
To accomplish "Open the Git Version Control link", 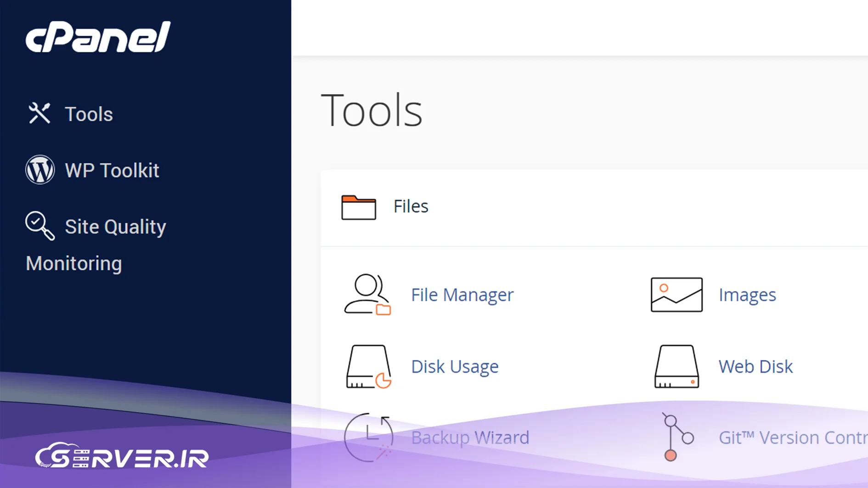I will [x=793, y=438].
